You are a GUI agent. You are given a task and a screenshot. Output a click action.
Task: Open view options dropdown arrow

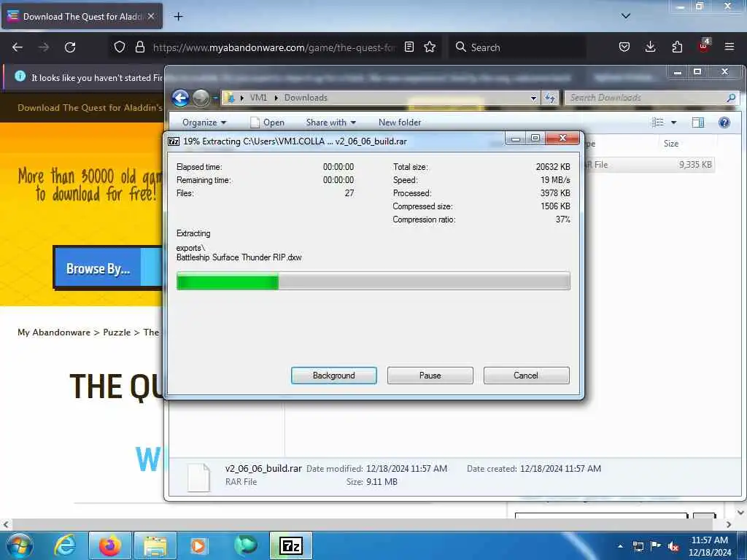(x=673, y=122)
